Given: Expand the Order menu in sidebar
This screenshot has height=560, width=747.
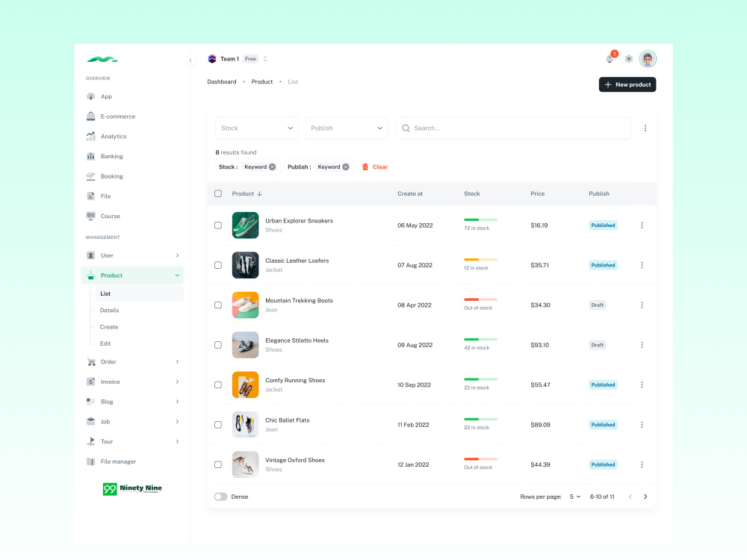Looking at the screenshot, I should click(132, 362).
